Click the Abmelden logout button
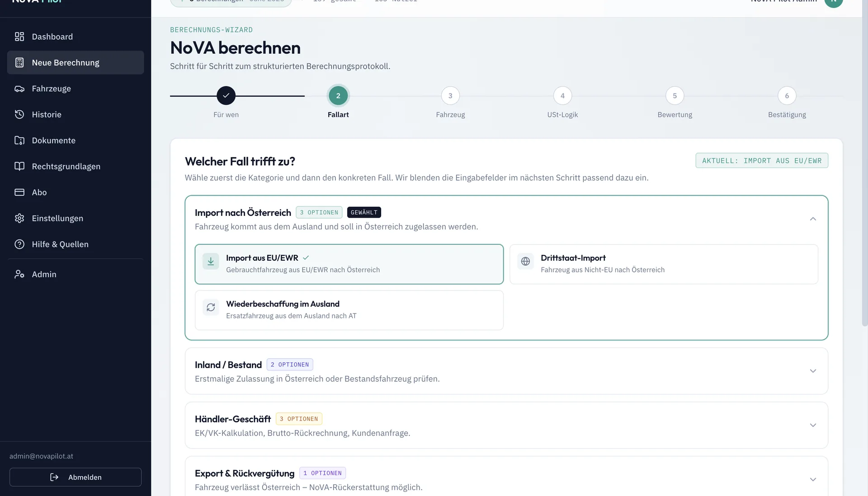Viewport: 868px width, 496px height. (75, 477)
